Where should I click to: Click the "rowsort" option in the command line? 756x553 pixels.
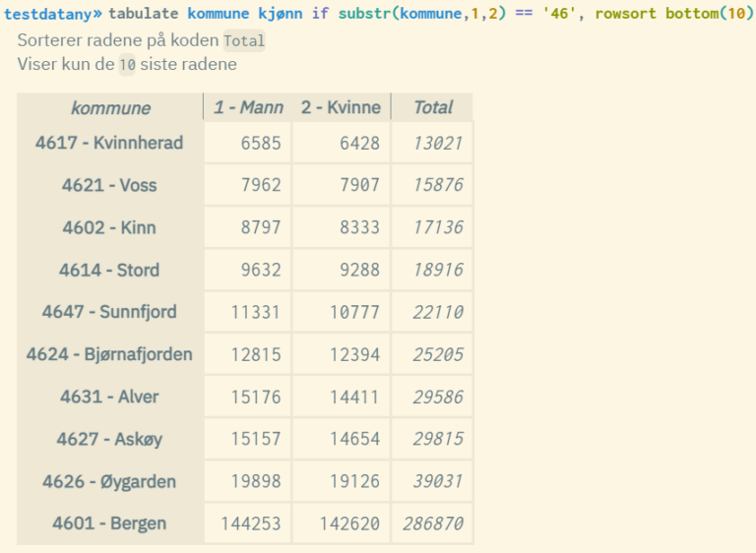click(x=627, y=15)
